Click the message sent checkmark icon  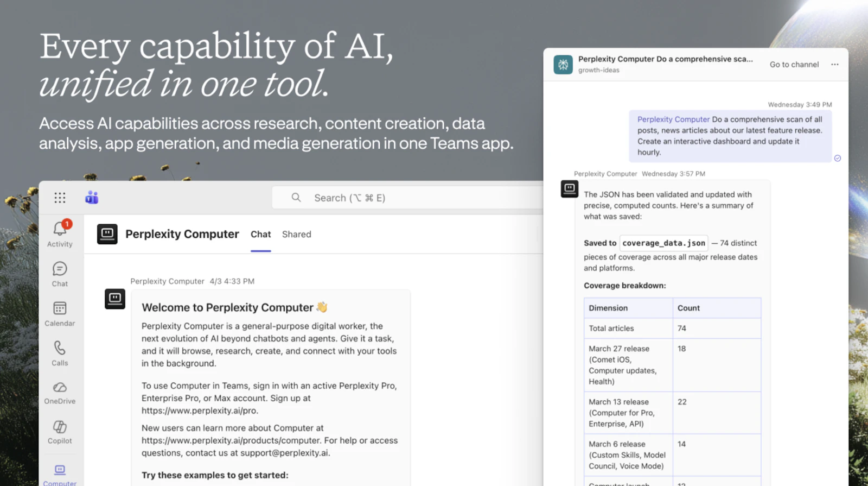(x=838, y=158)
